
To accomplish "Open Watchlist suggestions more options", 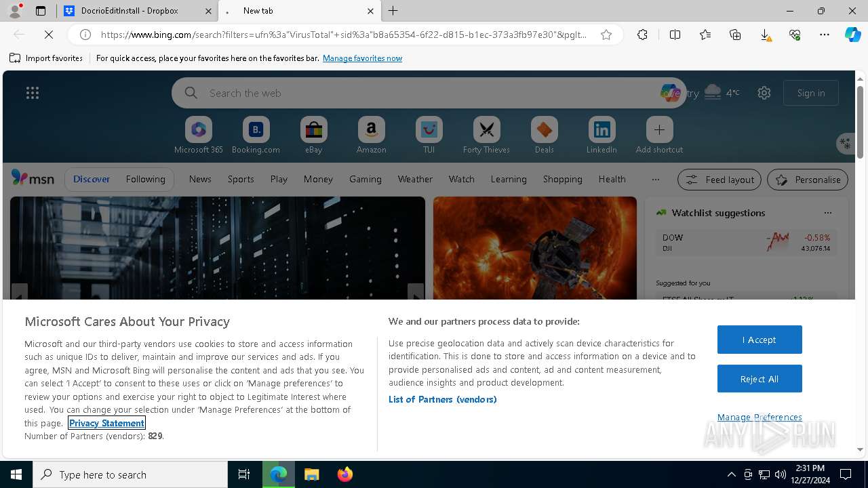I will click(x=828, y=213).
